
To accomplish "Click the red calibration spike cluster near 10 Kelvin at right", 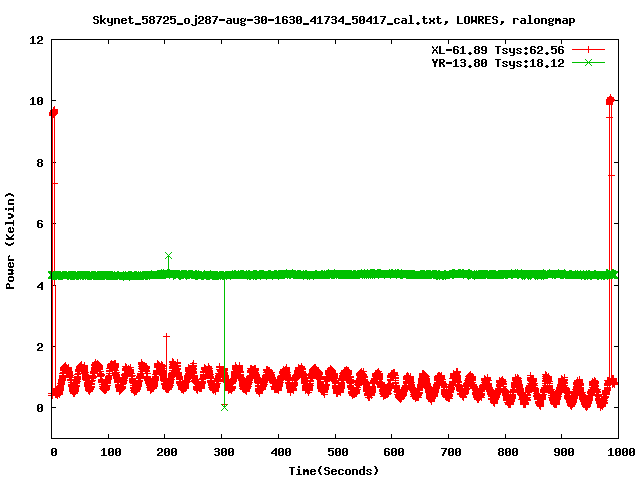I will pos(610,100).
